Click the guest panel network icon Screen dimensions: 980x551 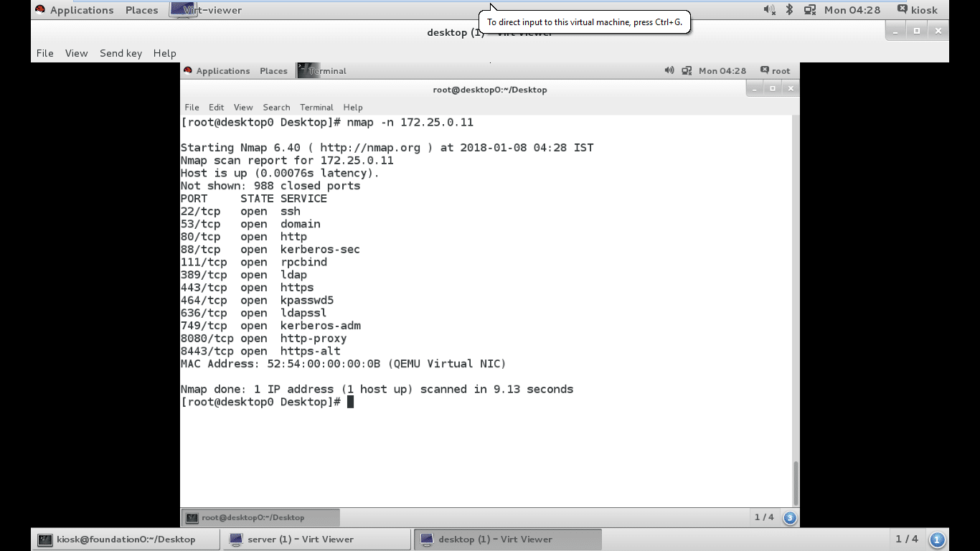click(687, 71)
